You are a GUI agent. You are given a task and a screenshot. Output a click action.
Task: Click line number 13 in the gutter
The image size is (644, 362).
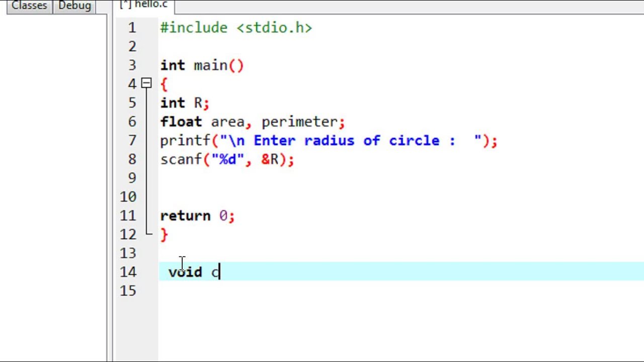[x=128, y=253]
